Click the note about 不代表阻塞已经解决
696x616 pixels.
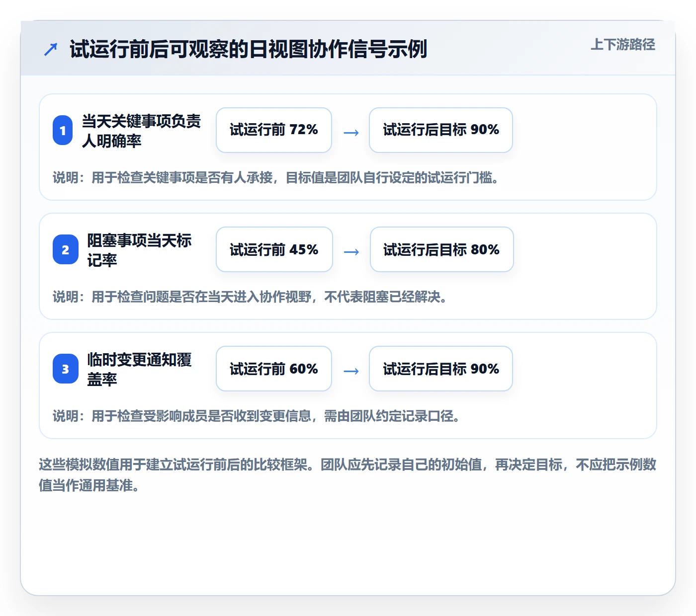[250, 297]
